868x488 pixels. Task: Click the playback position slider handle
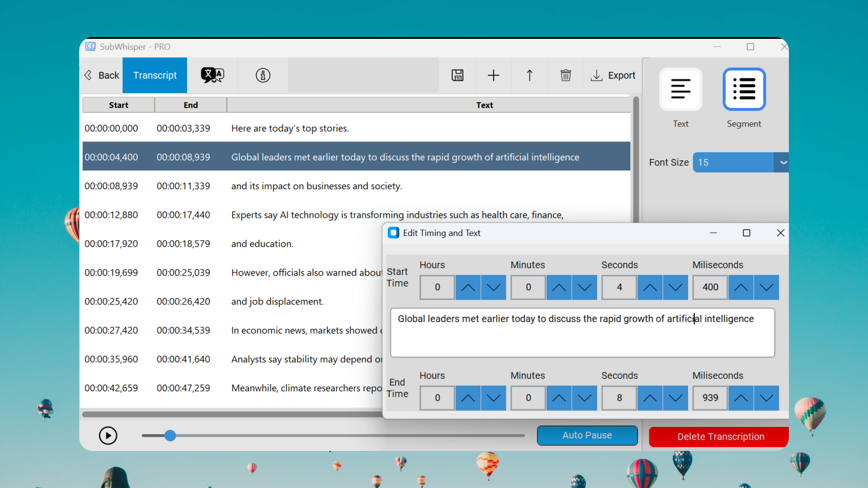(170, 436)
